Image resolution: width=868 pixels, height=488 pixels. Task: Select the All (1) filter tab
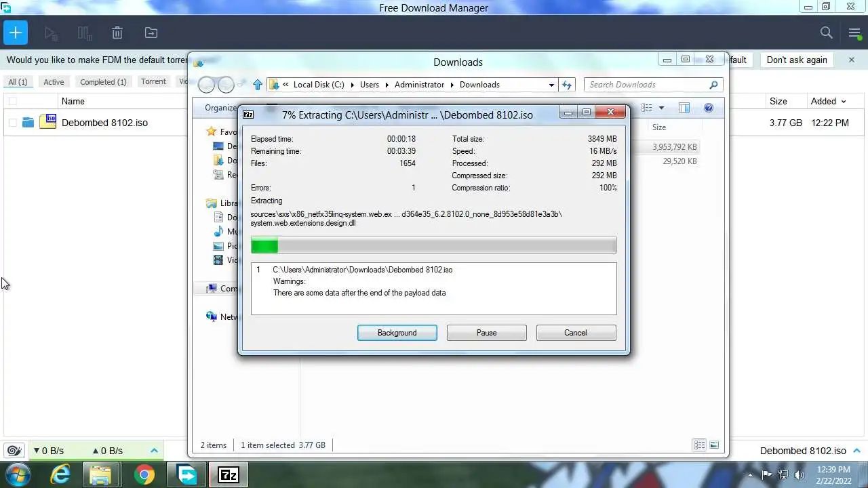point(18,81)
